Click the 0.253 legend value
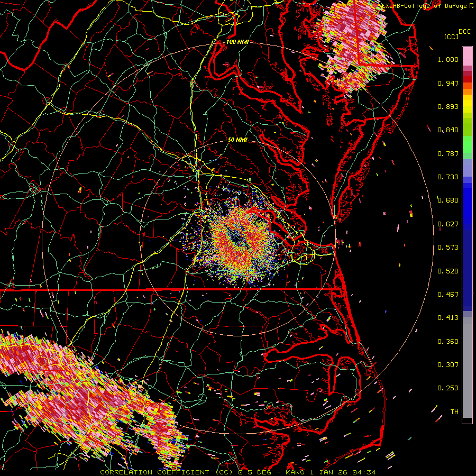Screen dimensions: 476x476 (448, 388)
